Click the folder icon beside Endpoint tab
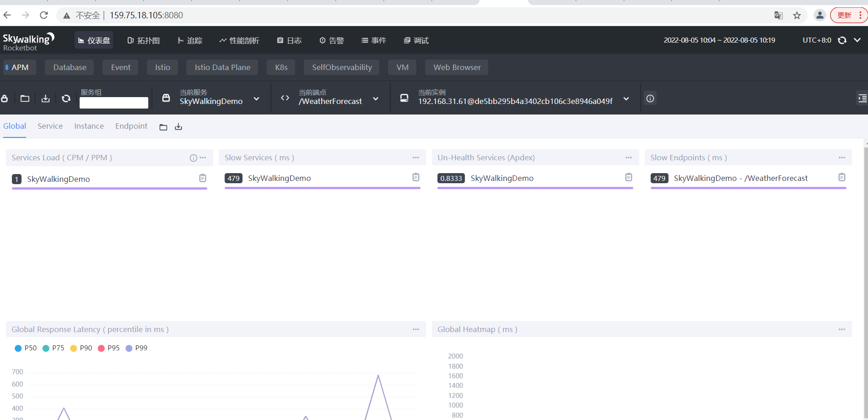 [x=163, y=127]
